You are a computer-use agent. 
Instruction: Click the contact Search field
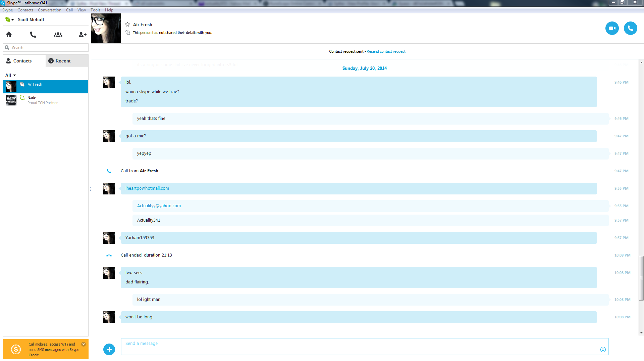pyautogui.click(x=46, y=48)
